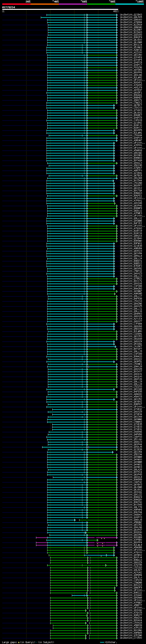
Task: Open the UniRef100_Q3SA40 subject link
Action: click(x=131, y=595)
